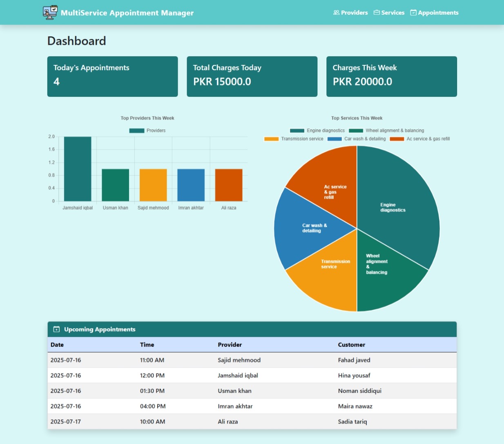The image size is (504, 444).
Task: Click the Today's Appointments summary card
Action: pos(112,76)
